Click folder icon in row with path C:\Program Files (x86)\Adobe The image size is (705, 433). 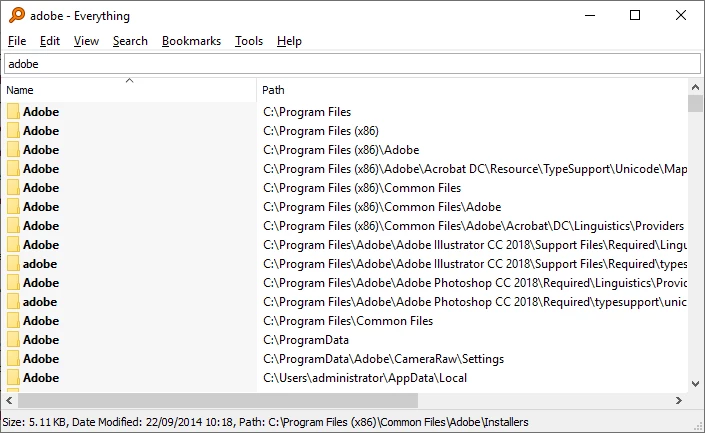13,150
